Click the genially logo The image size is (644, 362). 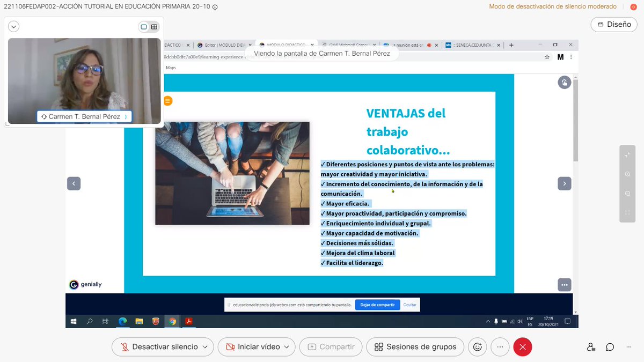pyautogui.click(x=86, y=285)
